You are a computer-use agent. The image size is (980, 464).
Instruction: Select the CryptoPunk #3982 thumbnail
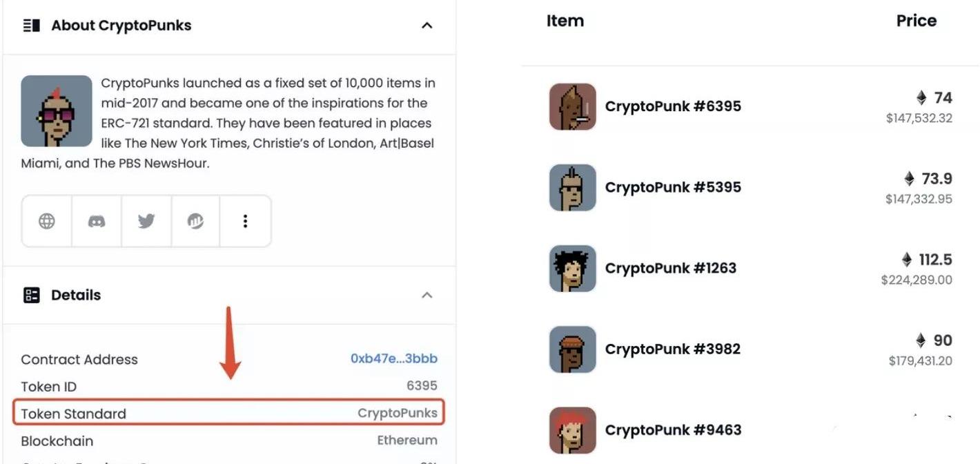click(x=572, y=349)
